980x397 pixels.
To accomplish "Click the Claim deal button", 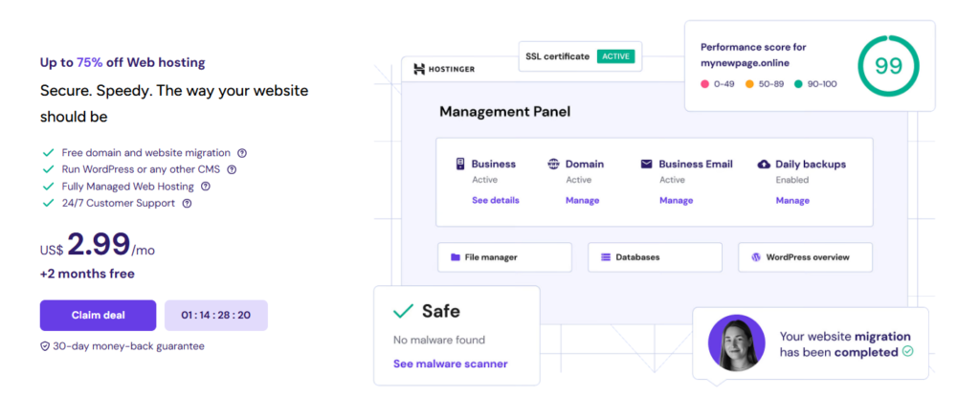I will (x=99, y=315).
